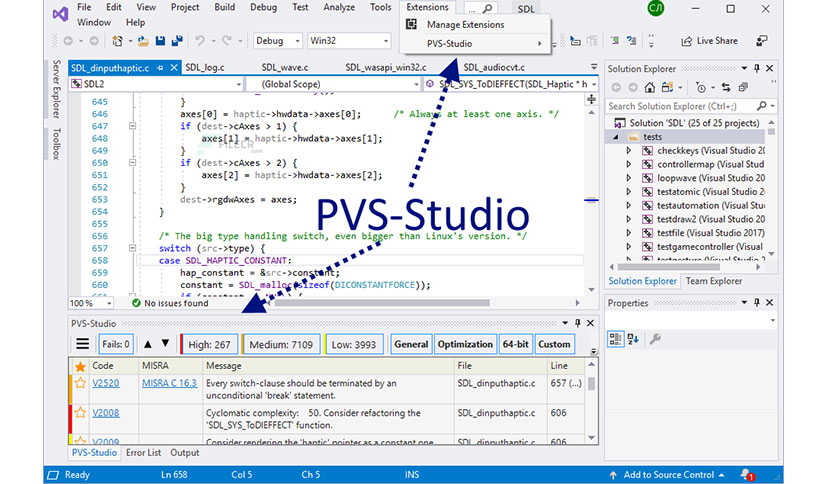The width and height of the screenshot is (836, 484).
Task: Go to previous message with up triangle
Action: point(148,344)
